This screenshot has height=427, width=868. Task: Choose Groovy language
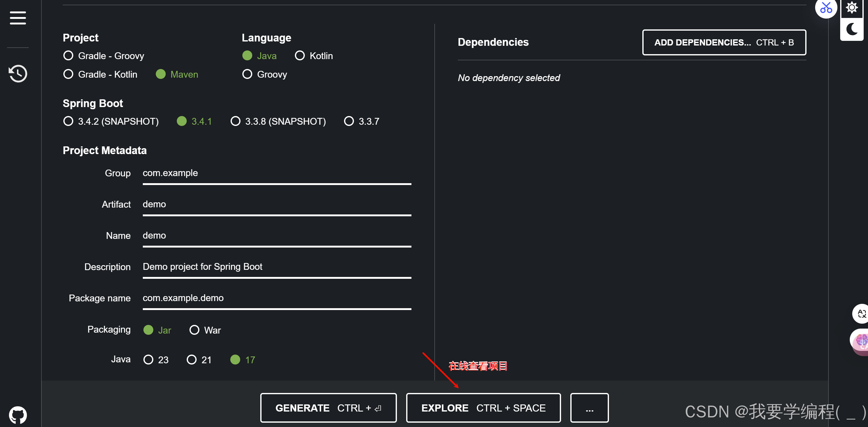[265, 74]
